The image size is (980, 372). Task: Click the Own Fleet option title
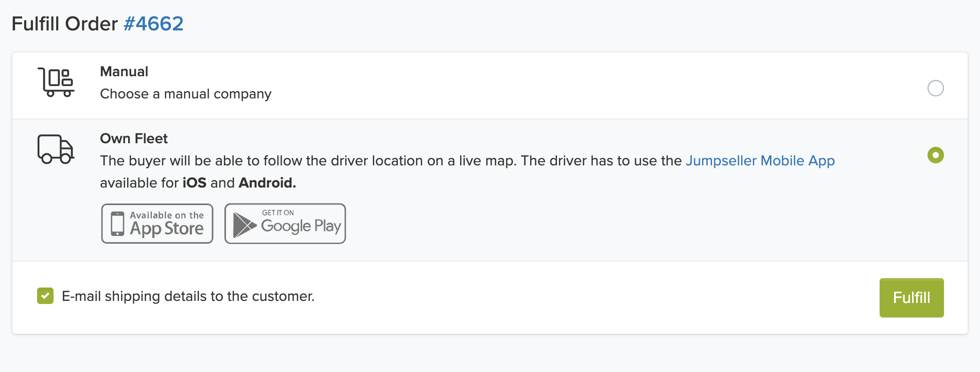[134, 139]
